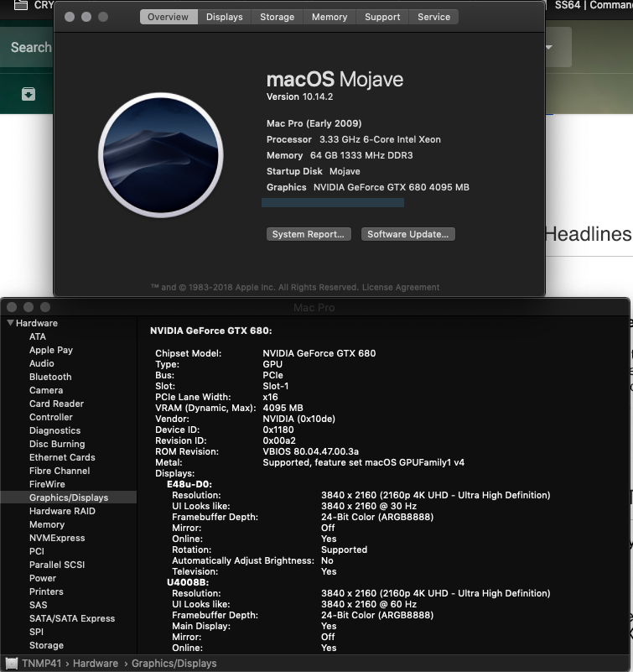This screenshot has width=633, height=672.
Task: Click the 3840 x 2160 @ 30 Hz value
Action: point(369,506)
